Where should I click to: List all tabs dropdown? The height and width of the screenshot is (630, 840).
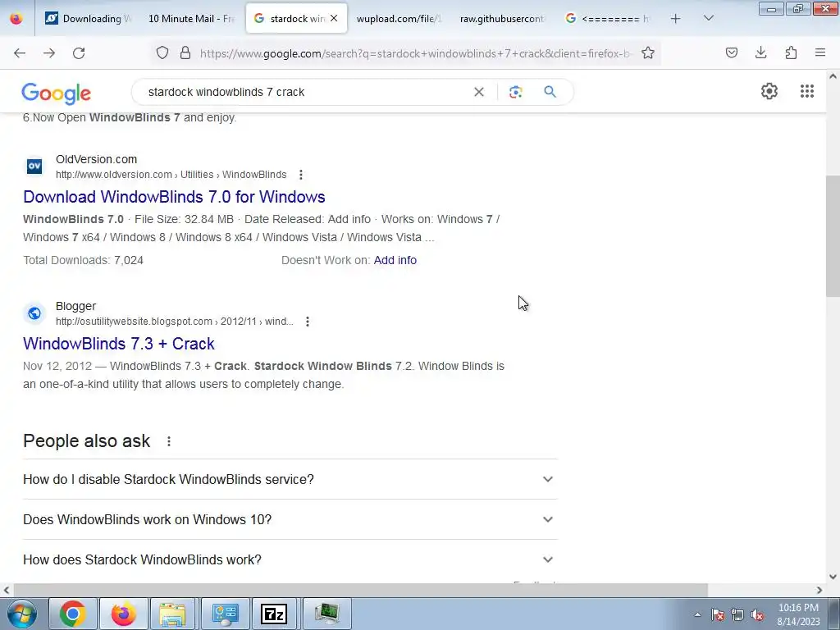708,18
